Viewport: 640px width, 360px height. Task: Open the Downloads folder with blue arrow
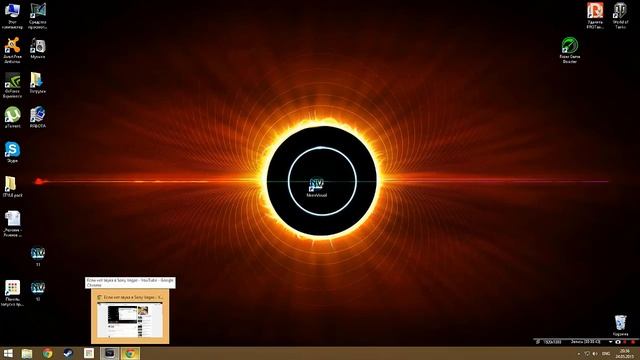point(38,83)
